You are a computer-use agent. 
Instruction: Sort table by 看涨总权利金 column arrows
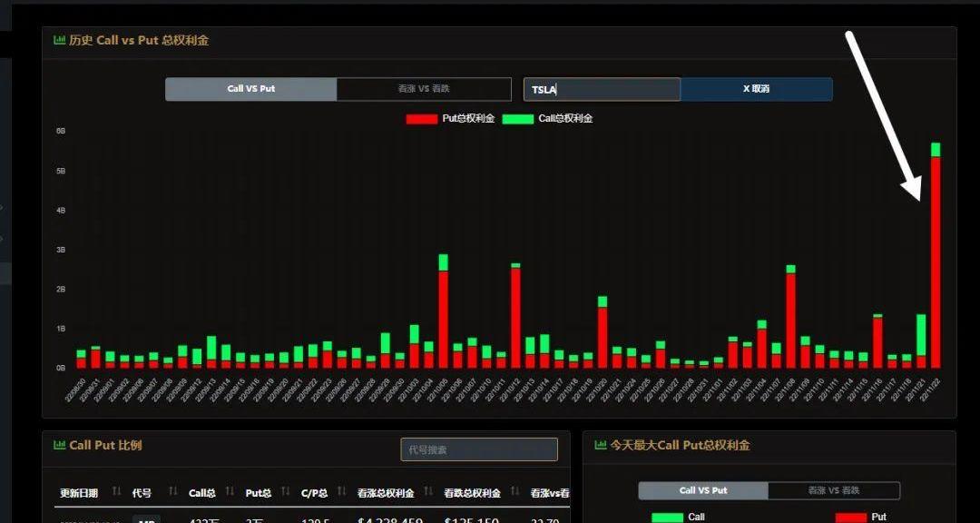[427, 493]
